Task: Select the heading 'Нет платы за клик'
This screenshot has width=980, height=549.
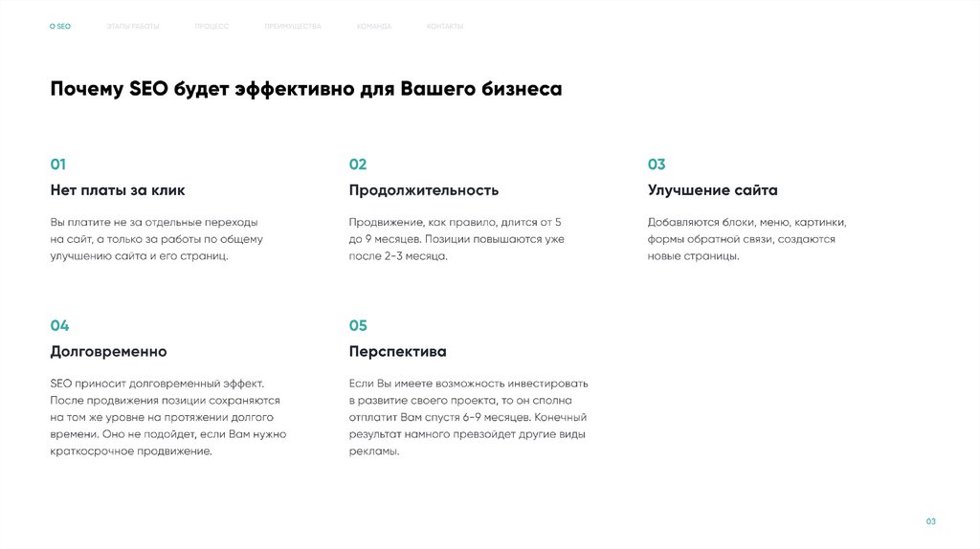Action: click(118, 190)
